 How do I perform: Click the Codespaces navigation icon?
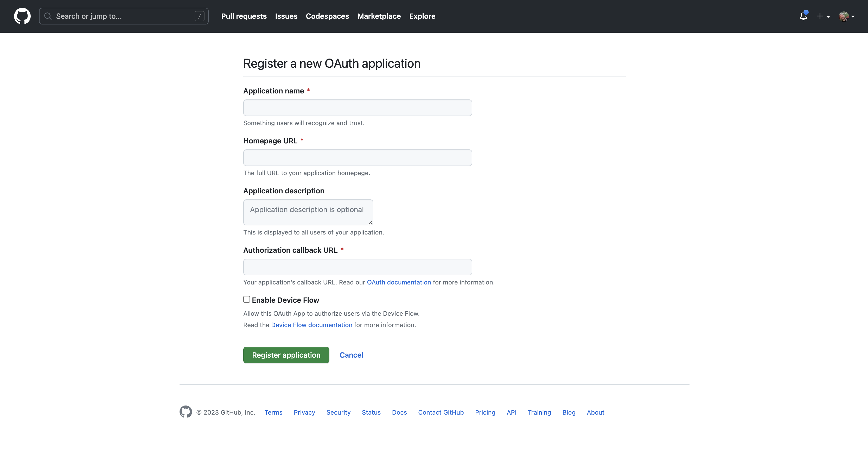(327, 16)
